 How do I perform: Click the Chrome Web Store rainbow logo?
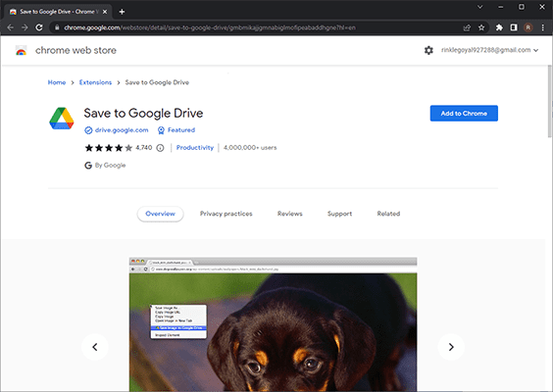point(22,51)
